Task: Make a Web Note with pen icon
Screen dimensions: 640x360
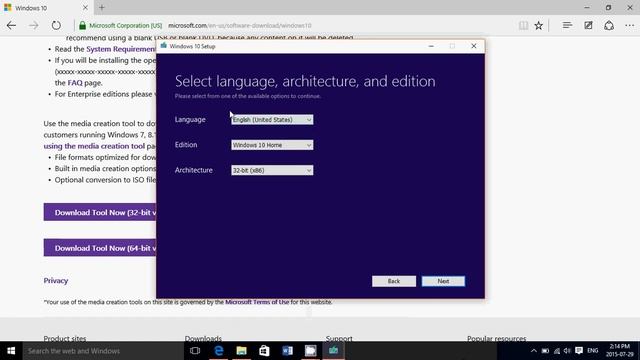Action: tap(588, 25)
